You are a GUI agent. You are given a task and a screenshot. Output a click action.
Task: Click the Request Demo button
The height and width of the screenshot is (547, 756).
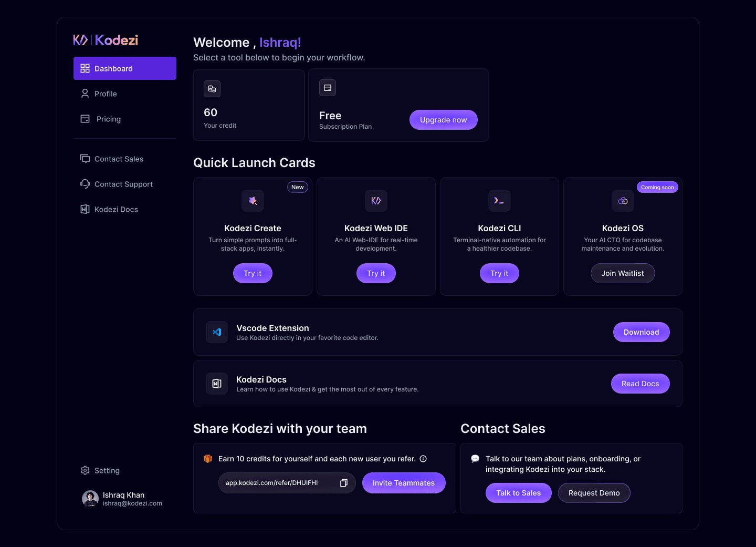pyautogui.click(x=594, y=493)
